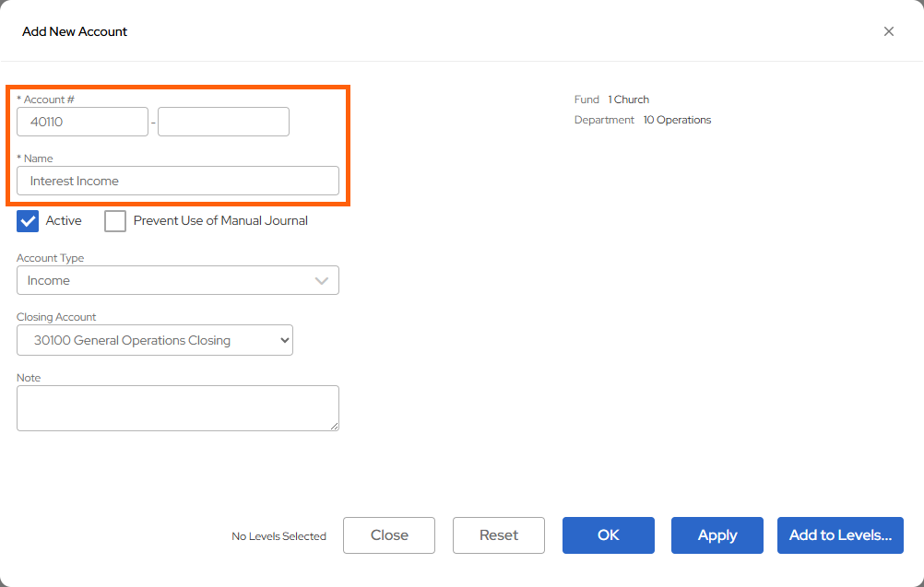
Task: Select the 30100 General Operations Closing entry
Action: [x=154, y=340]
